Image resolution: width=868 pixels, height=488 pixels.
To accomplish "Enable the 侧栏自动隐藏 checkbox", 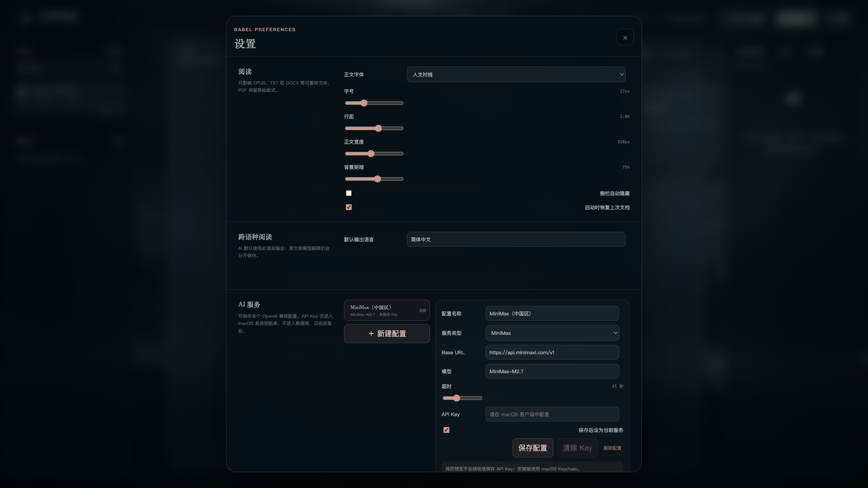I will 349,193.
